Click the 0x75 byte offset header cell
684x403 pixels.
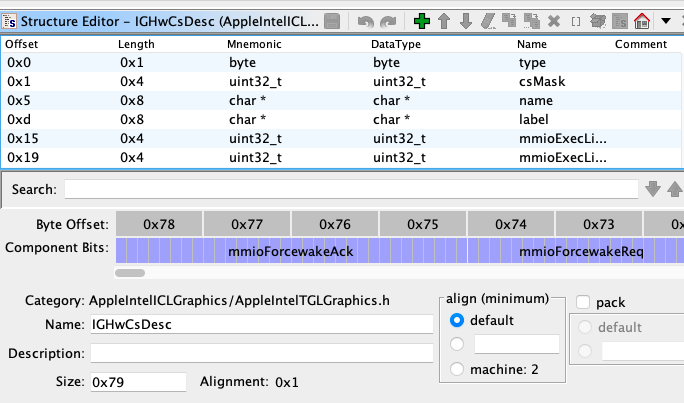pyautogui.click(x=423, y=224)
